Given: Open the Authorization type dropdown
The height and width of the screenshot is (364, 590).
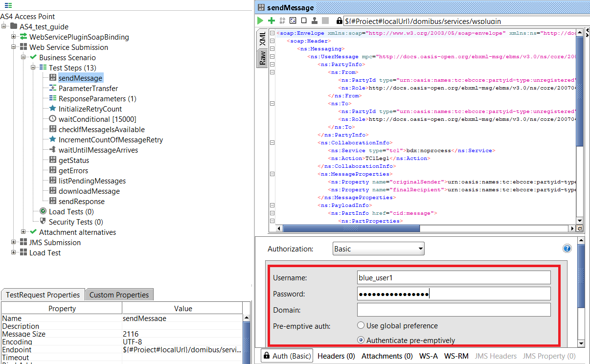Looking at the screenshot, I should pyautogui.click(x=378, y=249).
